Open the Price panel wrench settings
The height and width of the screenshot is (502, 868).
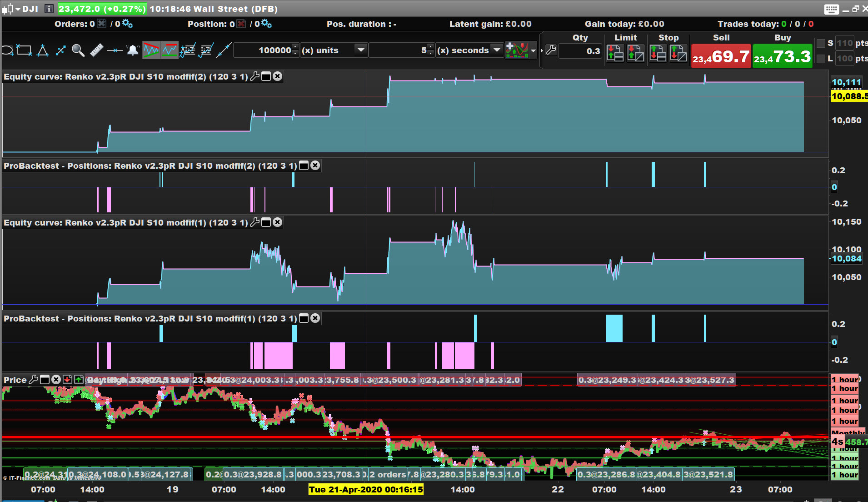click(x=34, y=380)
